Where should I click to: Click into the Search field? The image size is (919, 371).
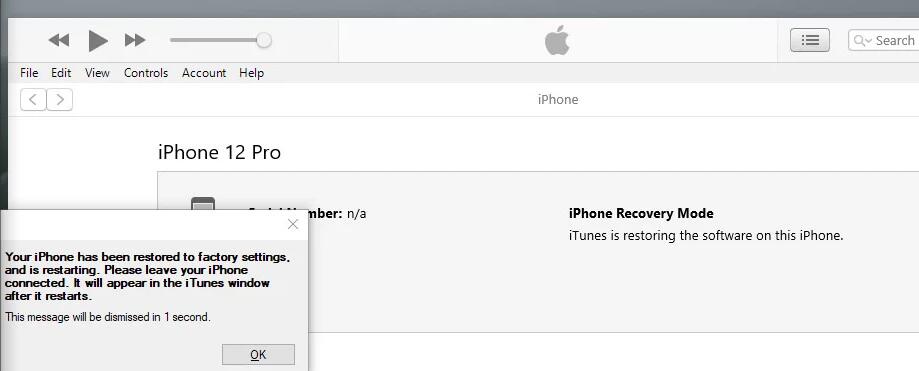tap(883, 40)
